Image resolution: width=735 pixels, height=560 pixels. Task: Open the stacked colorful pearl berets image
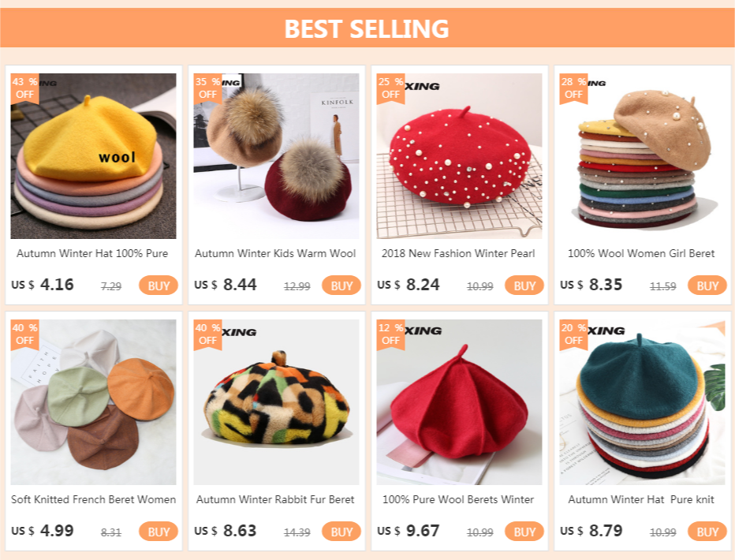point(642,156)
